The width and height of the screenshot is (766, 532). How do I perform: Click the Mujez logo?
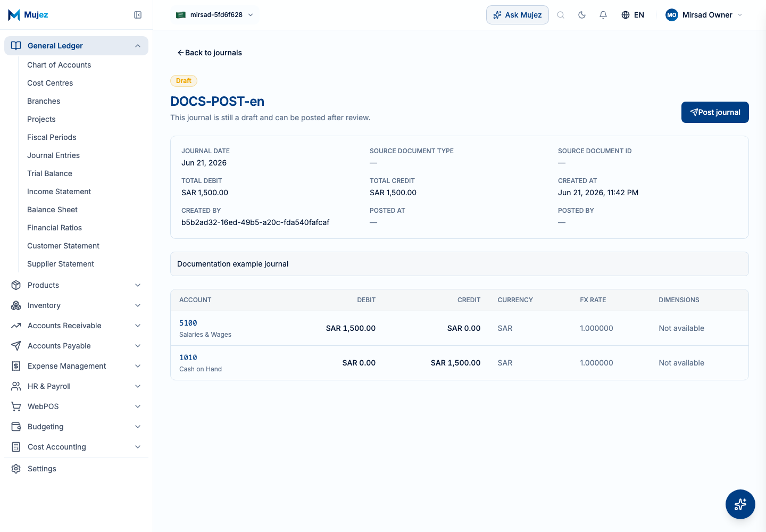pos(28,15)
